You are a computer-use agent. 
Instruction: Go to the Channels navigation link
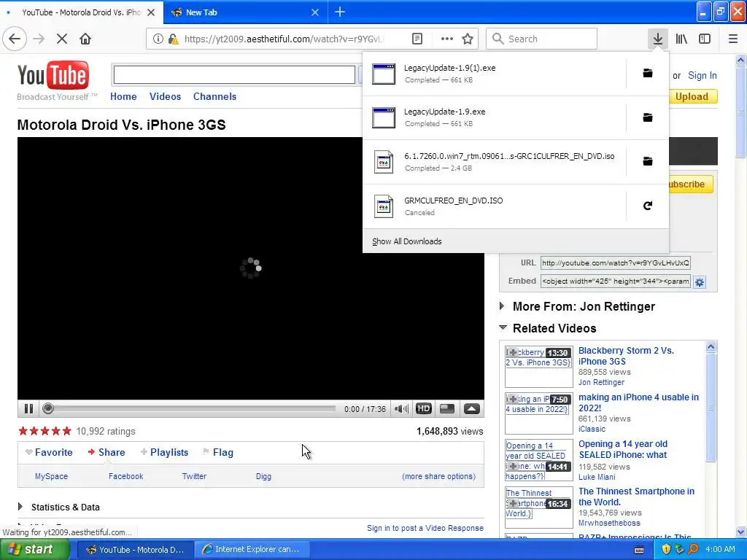tap(215, 97)
